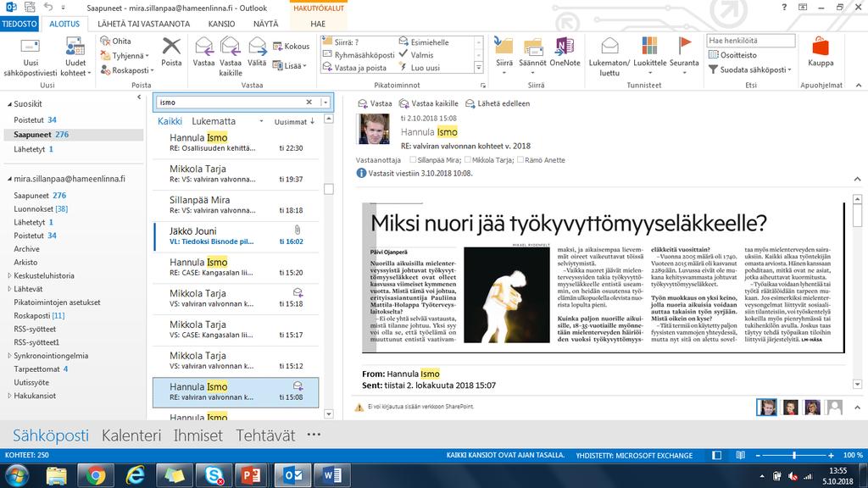The width and height of the screenshot is (868, 488).
Task: Open Osoitteisto address book
Action: [732, 55]
